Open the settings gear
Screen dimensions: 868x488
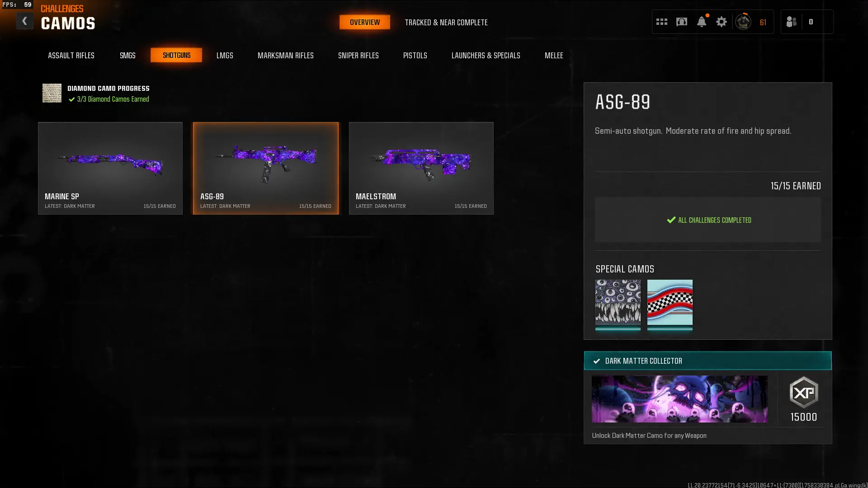coord(721,22)
